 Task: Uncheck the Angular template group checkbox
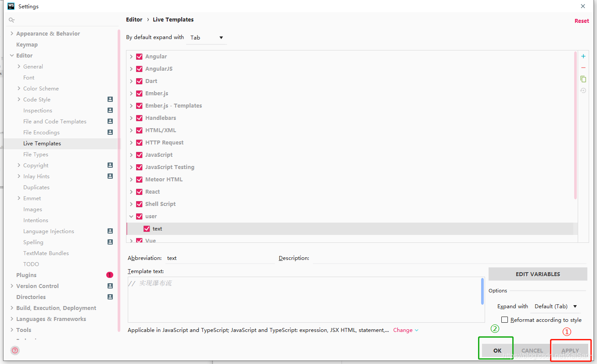click(x=139, y=57)
